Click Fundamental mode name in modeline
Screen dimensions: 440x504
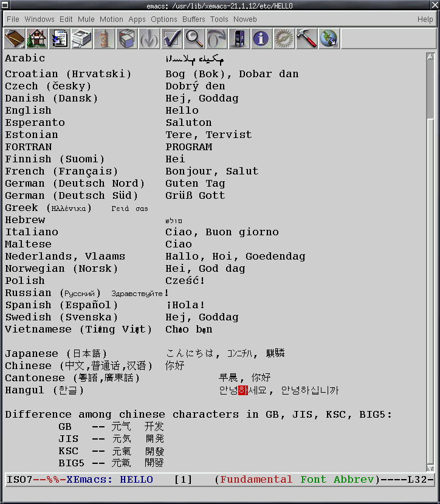pos(256,480)
